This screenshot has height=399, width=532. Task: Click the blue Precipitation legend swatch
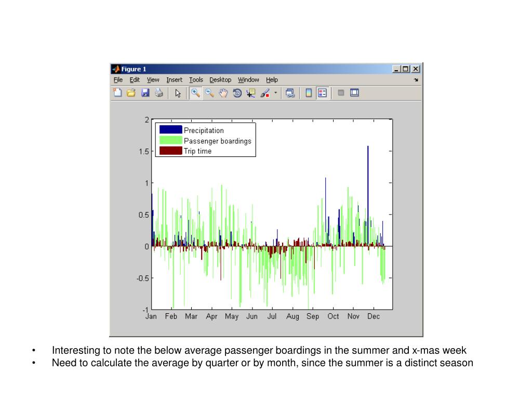[x=170, y=129]
